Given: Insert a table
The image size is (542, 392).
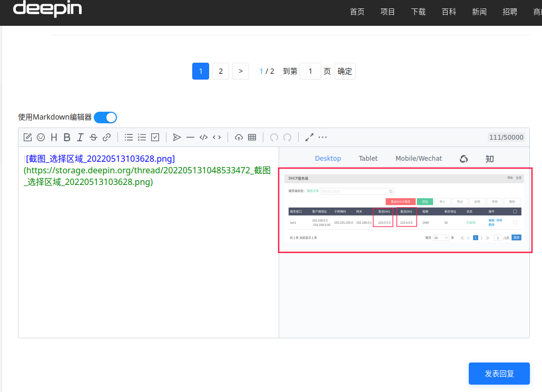Looking at the screenshot, I should (x=252, y=137).
